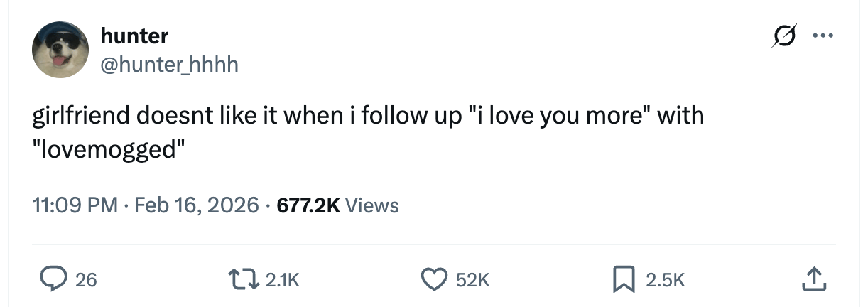
Task: Toggle the like heart icon
Action: point(435,280)
